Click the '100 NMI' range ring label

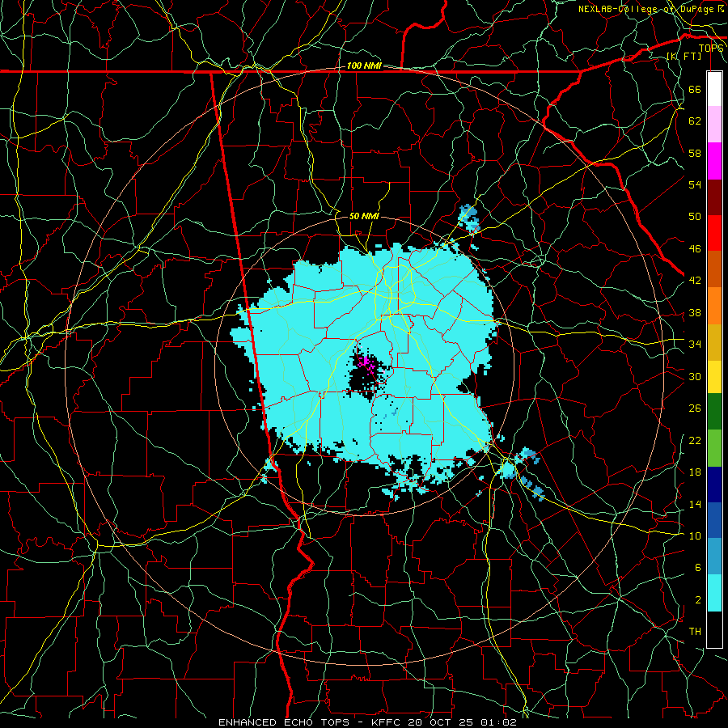(x=364, y=66)
